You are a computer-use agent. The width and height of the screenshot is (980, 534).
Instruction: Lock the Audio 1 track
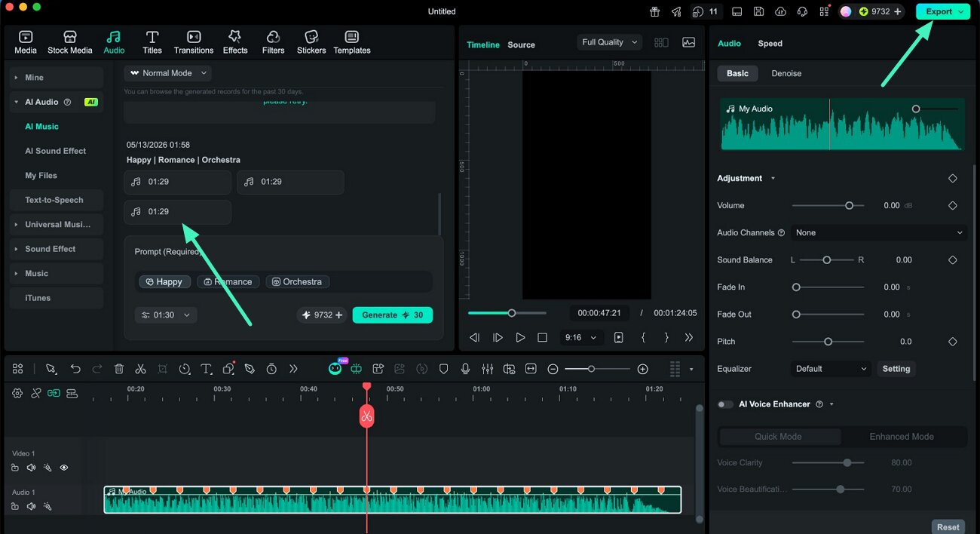tap(15, 506)
